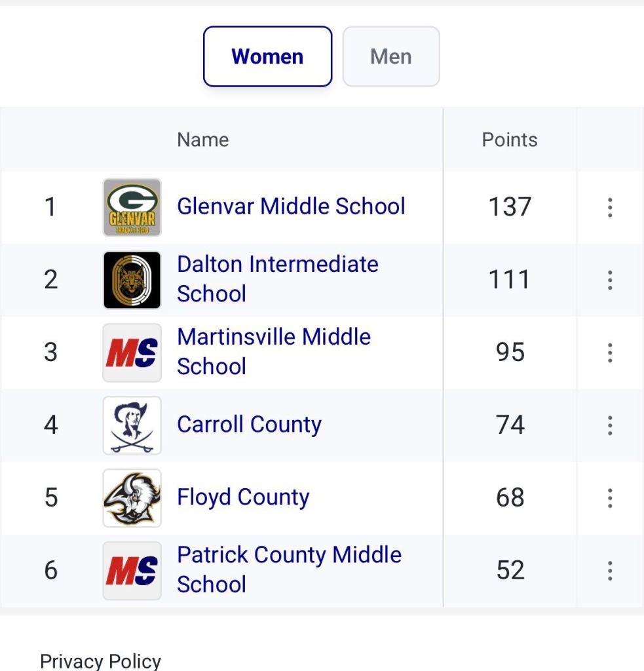Expand the three-dot menu for Martinsville
Screen dimensions: 644x671
(609, 353)
